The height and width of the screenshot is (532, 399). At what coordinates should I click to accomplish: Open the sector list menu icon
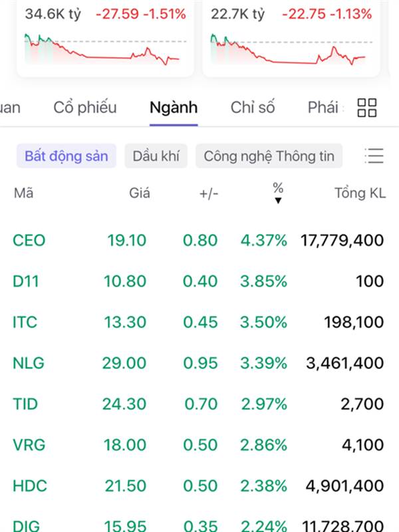click(374, 156)
